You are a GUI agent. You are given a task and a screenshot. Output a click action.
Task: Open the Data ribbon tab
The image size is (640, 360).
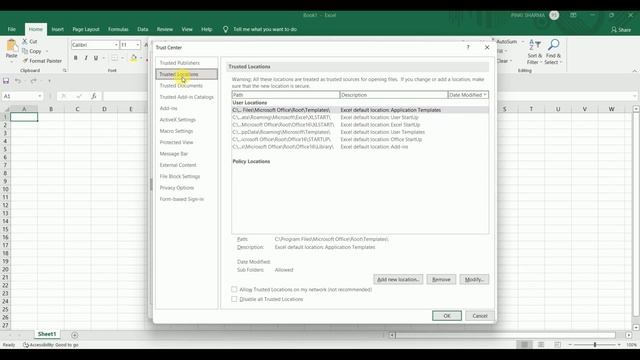(143, 29)
